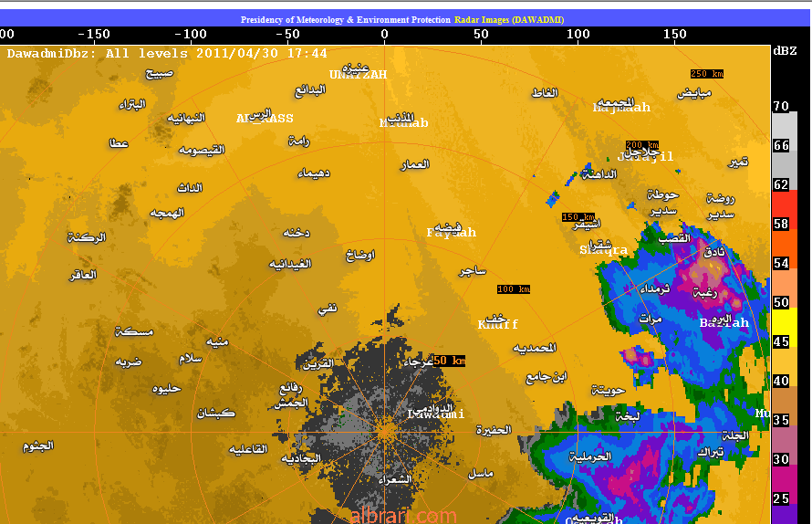Click the 25 value on the dBZ scale
Screen dimensions: 812x524
781,498
